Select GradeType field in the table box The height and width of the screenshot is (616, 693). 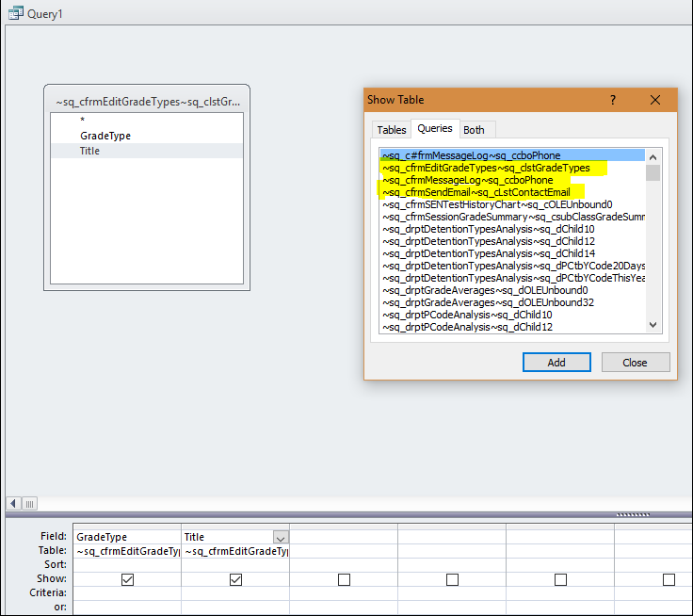tap(147, 136)
